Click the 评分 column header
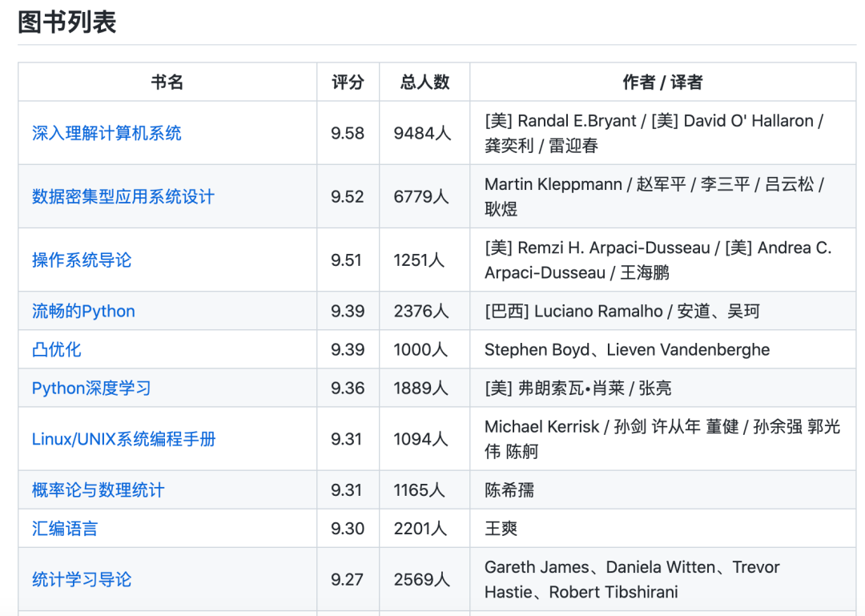Screen dimensions: 865x616 tap(348, 83)
